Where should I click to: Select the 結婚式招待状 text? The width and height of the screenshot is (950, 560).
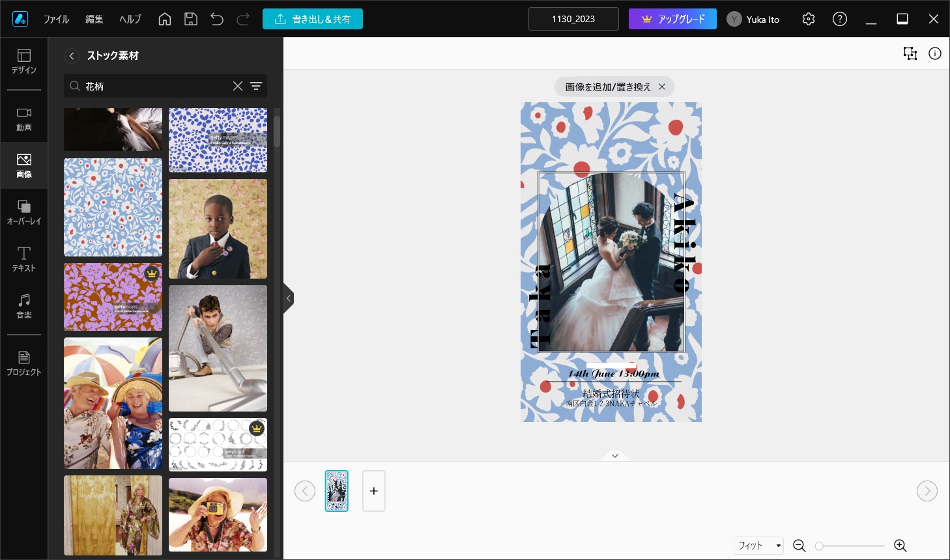(x=611, y=393)
